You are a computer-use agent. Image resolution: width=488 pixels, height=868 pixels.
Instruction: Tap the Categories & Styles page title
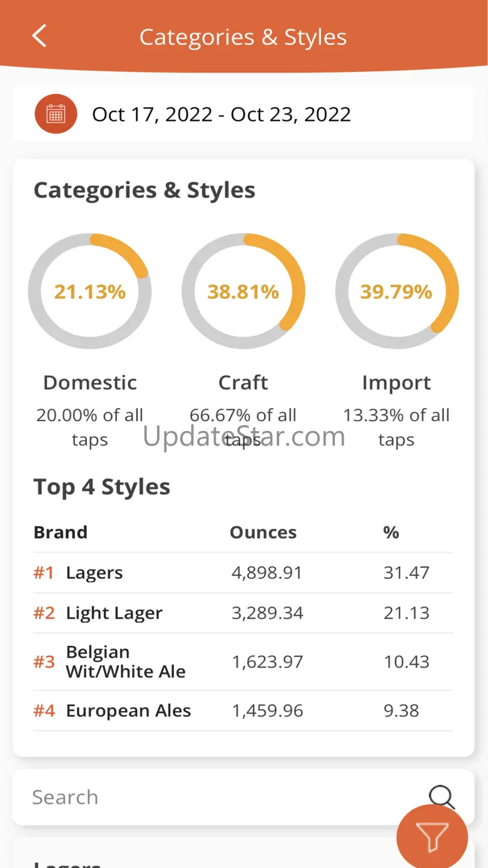coord(243,37)
